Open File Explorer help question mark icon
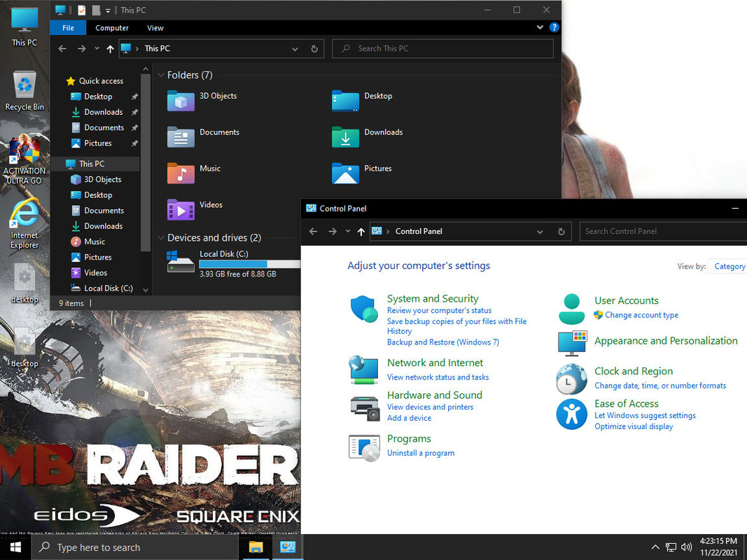Viewport: 747px width, 560px height. click(x=554, y=27)
